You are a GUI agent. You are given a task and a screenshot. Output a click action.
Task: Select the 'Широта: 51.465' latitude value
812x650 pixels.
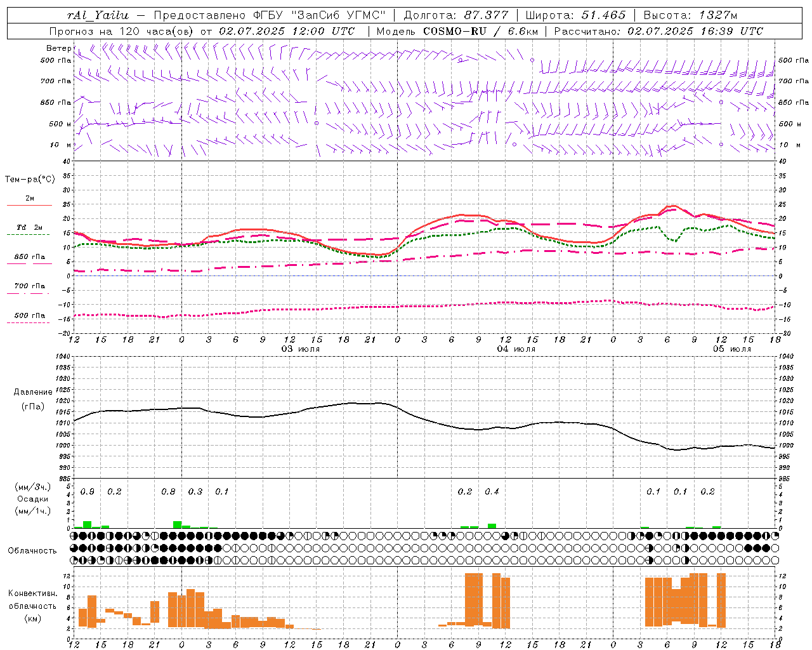pyautogui.click(x=576, y=15)
